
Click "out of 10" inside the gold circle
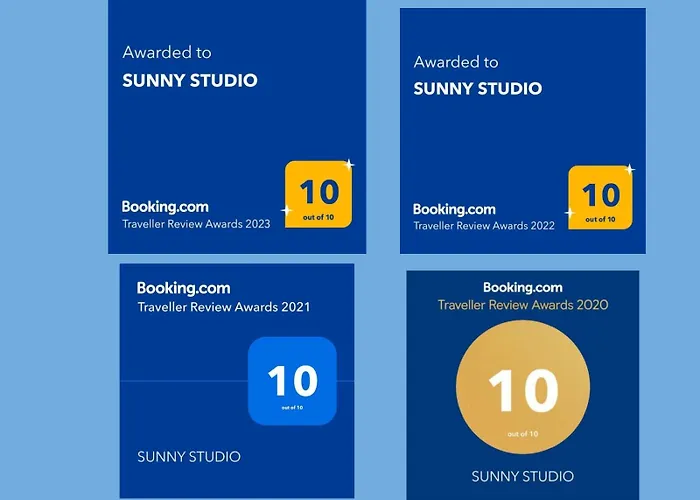pos(522,434)
